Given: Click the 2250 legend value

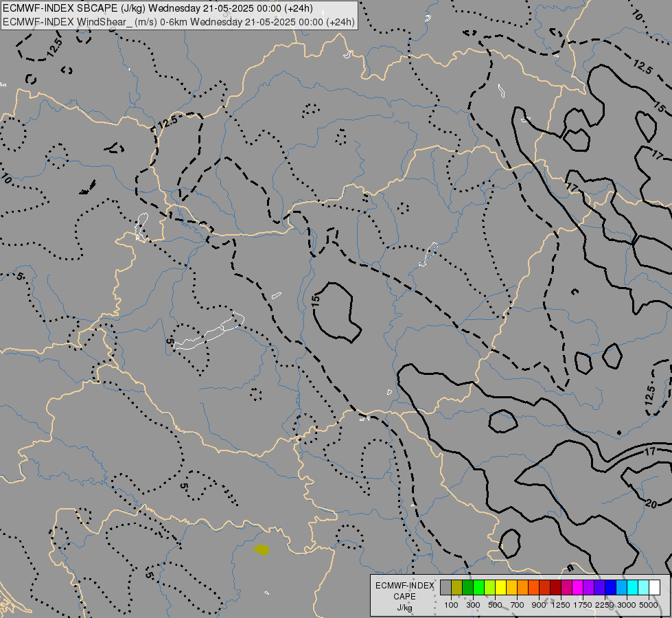Looking at the screenshot, I should (x=604, y=605).
